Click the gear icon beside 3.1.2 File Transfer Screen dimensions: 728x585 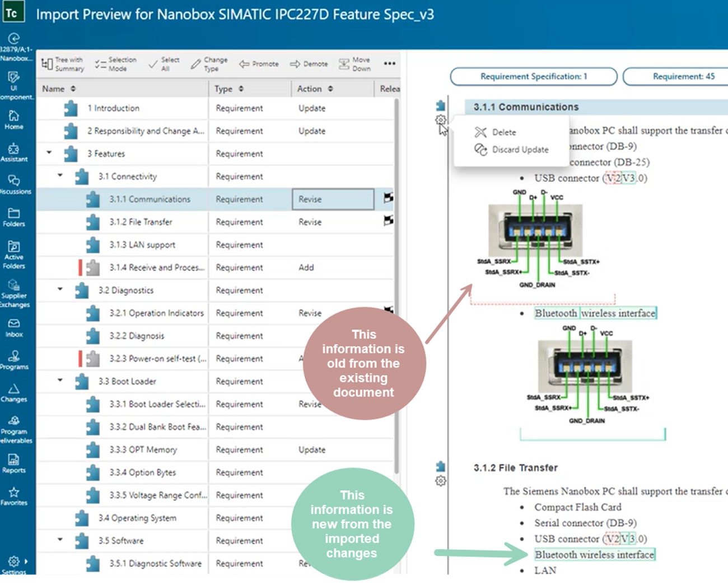pyautogui.click(x=441, y=481)
